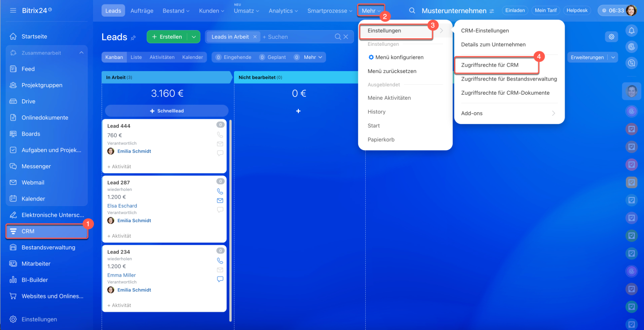
Task: Switch to the Liste view
Action: tap(136, 57)
